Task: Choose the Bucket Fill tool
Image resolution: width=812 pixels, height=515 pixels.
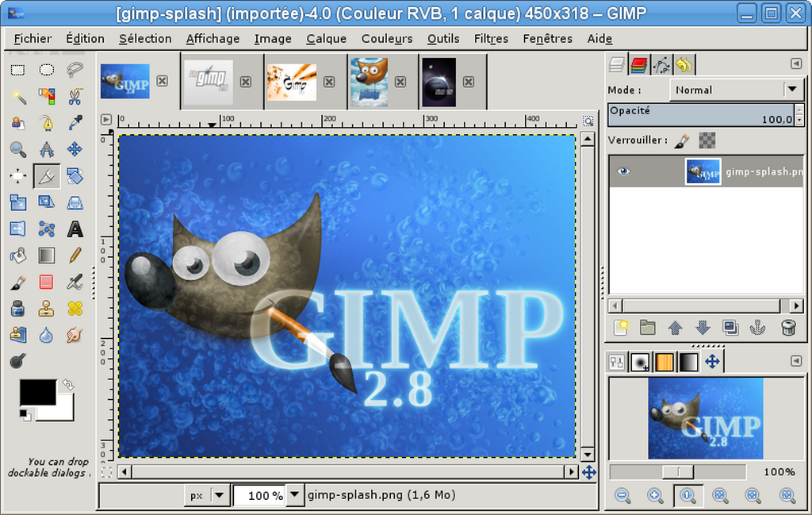Action: (17, 256)
